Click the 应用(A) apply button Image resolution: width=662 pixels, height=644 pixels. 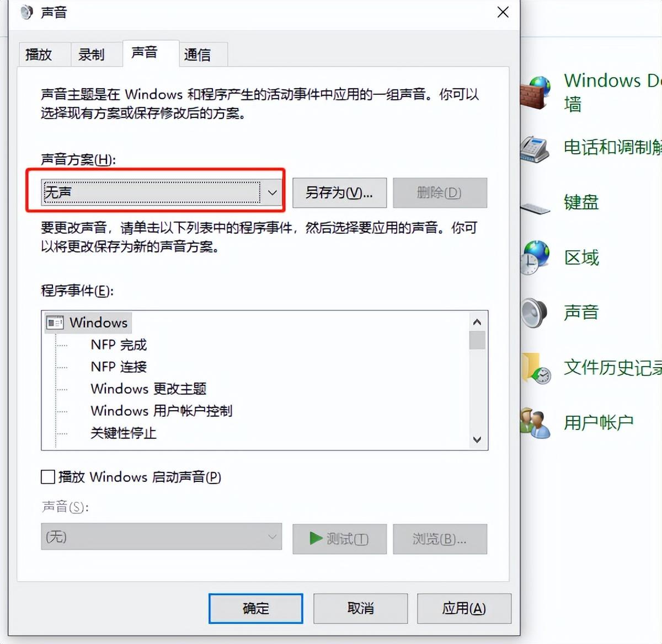(464, 608)
